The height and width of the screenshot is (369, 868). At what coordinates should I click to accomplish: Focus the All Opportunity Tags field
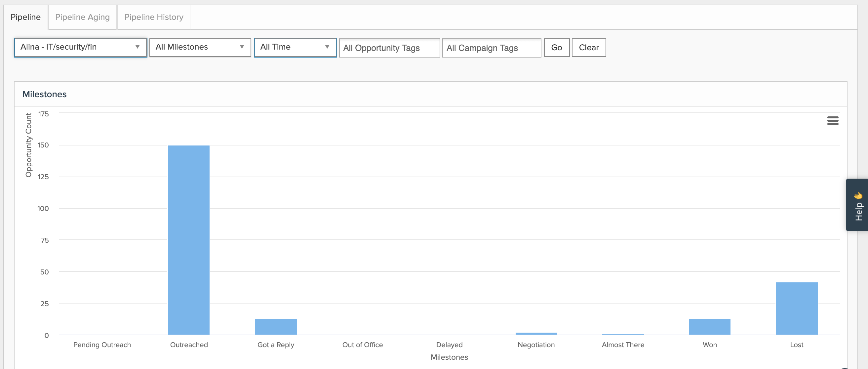[389, 48]
